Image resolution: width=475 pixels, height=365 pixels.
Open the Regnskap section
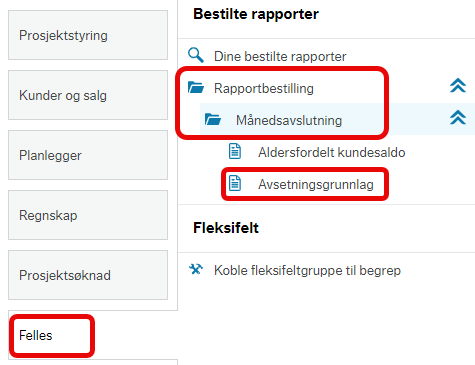[88, 215]
